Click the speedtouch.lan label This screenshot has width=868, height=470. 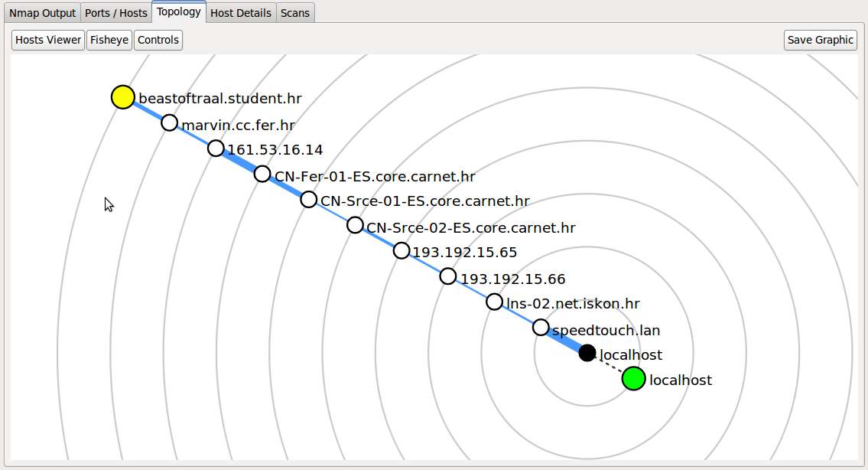[606, 331]
